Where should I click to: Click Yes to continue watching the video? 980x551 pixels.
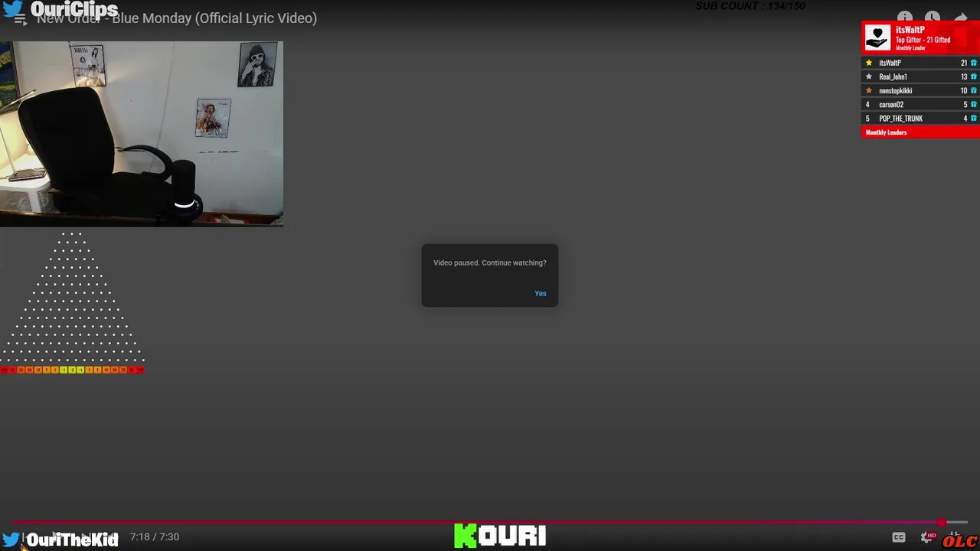coord(541,294)
